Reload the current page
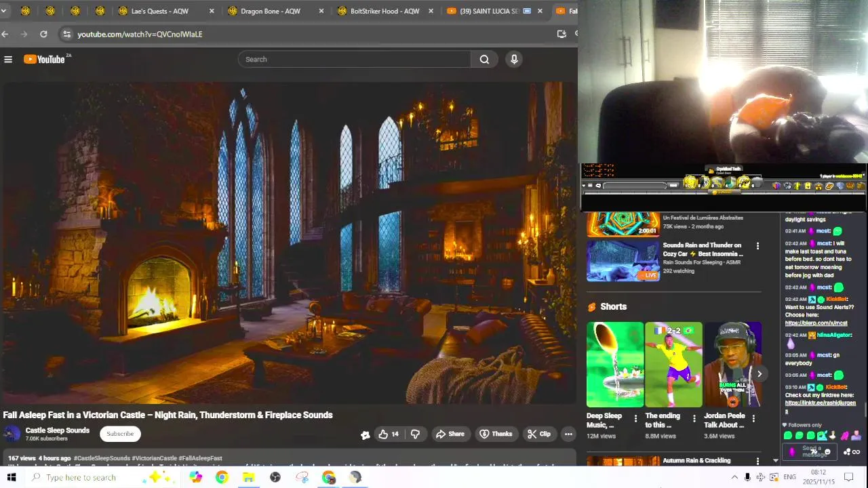This screenshot has height=488, width=868. (x=43, y=34)
